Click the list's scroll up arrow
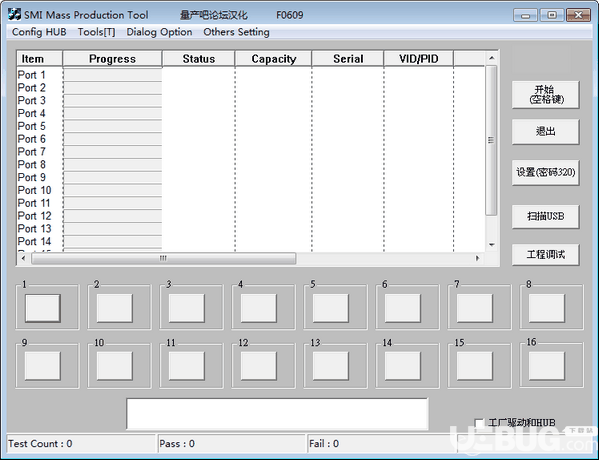 pyautogui.click(x=492, y=58)
